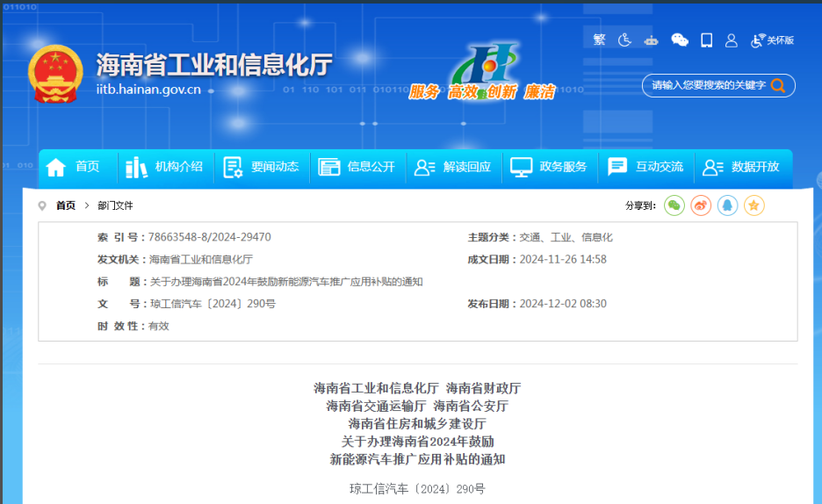The width and height of the screenshot is (822, 504).
Task: Focus the keyword search input field
Action: click(x=708, y=85)
